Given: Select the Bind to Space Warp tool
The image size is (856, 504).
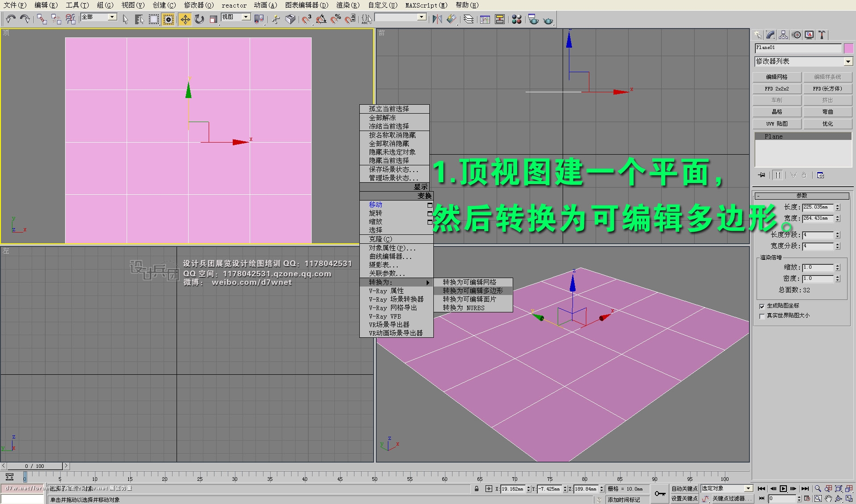Looking at the screenshot, I should click(70, 19).
